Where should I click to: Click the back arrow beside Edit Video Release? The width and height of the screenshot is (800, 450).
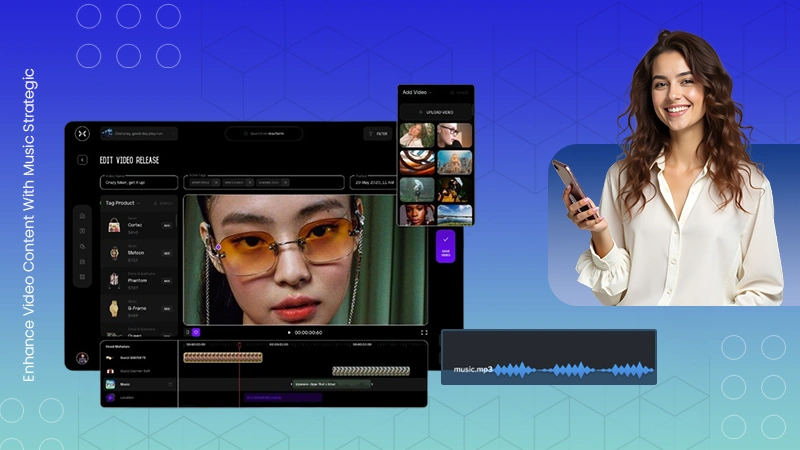[82, 160]
